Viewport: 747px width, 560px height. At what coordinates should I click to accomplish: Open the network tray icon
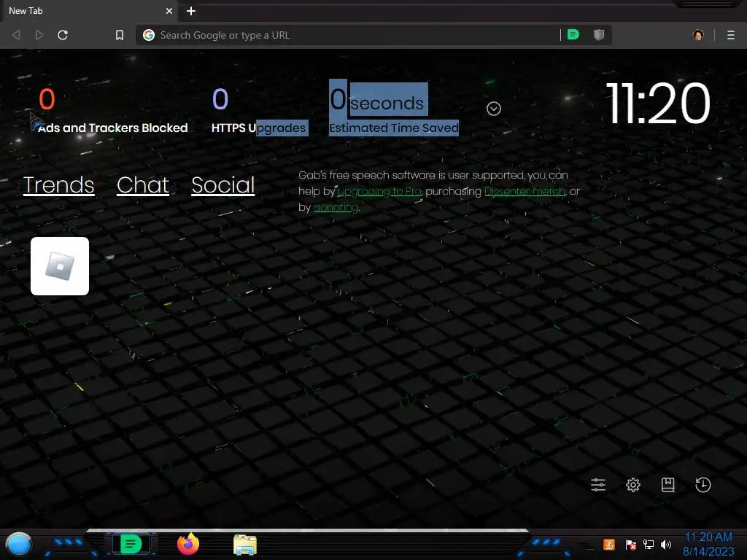coord(649,545)
